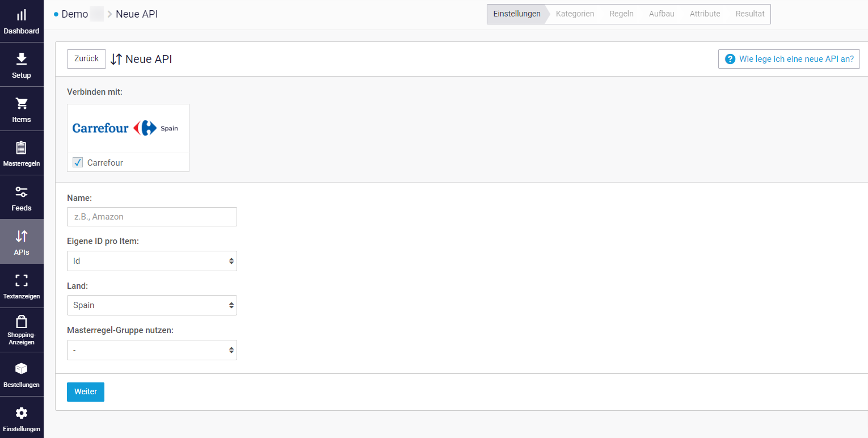Switch to the Aufbau step
The width and height of the screenshot is (868, 438).
(x=661, y=14)
